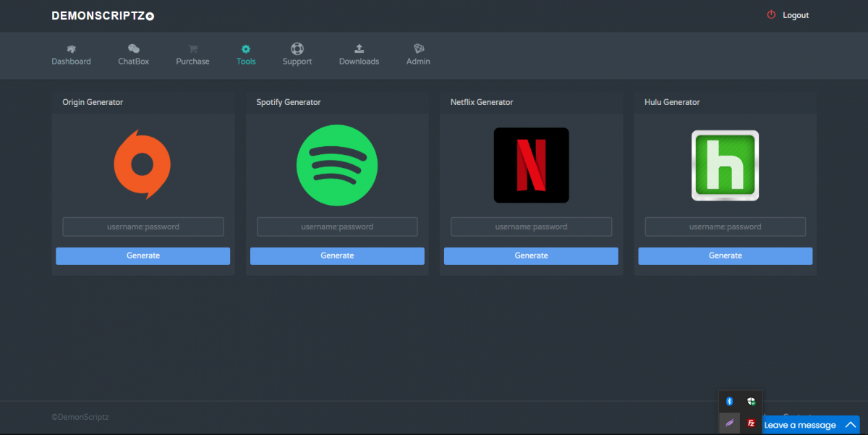Image resolution: width=868 pixels, height=435 pixels.
Task: Click the Bluetooth tray icon
Action: (x=729, y=401)
